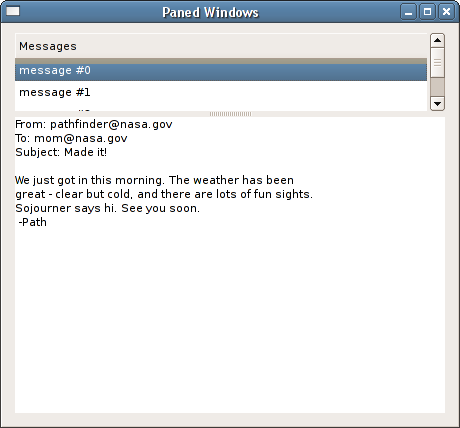
Task: Close the Paned Windows window
Action: tap(446, 12)
